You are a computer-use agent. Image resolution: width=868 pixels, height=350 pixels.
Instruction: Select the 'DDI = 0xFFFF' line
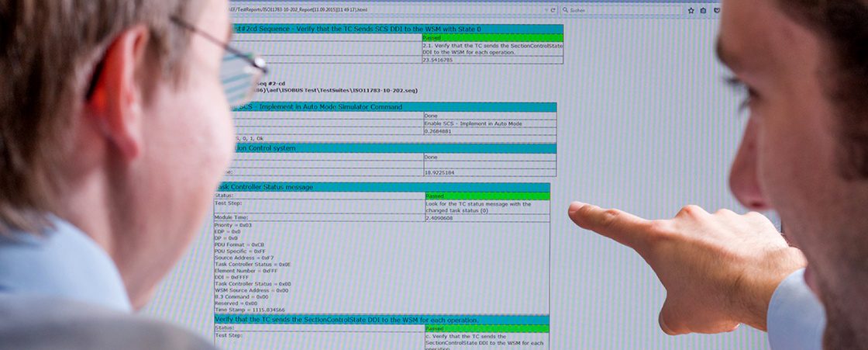coord(232,277)
